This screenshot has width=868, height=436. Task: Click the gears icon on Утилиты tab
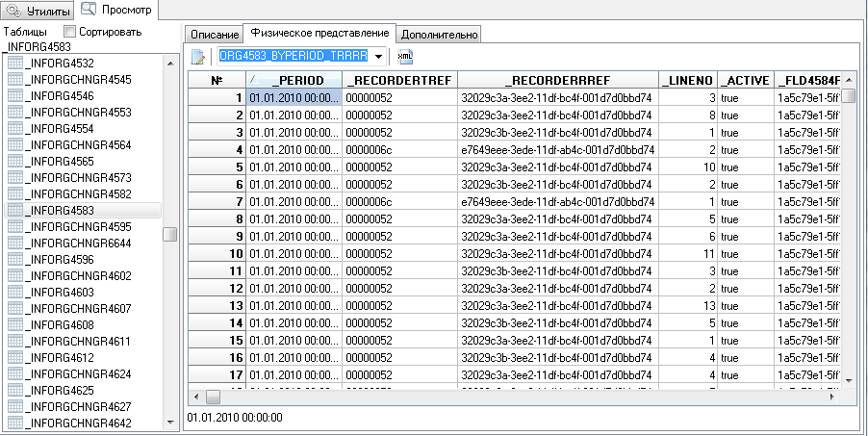14,11
